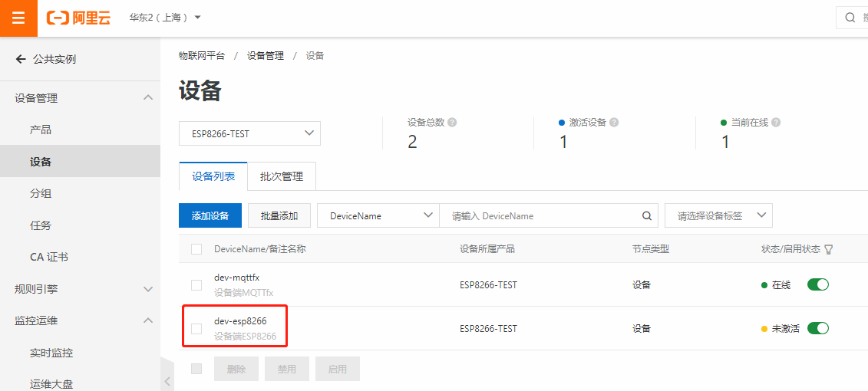This screenshot has width=868, height=391.
Task: Expand the 规则引擎 sidebar section
Action: point(148,289)
